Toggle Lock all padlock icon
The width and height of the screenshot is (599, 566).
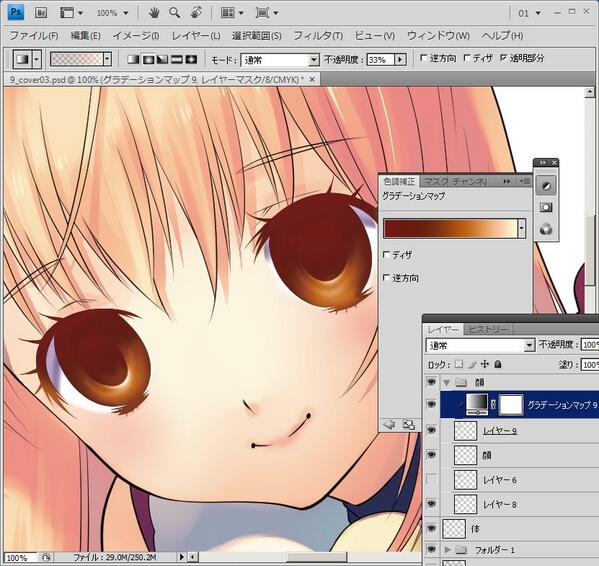(497, 364)
